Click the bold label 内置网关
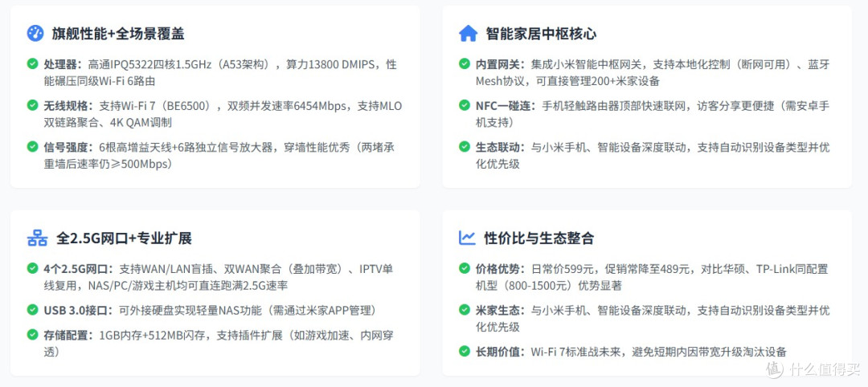Image resolution: width=868 pixels, height=387 pixels. [x=500, y=65]
